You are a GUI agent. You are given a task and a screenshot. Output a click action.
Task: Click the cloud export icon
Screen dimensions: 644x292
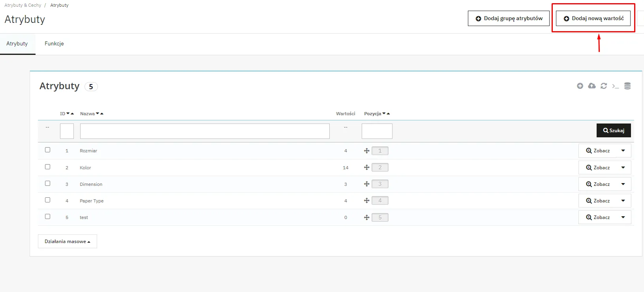point(591,86)
